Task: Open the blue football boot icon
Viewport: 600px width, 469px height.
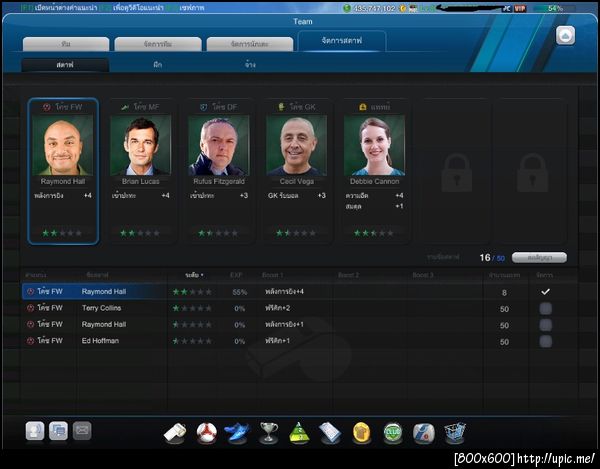Action: [236, 433]
